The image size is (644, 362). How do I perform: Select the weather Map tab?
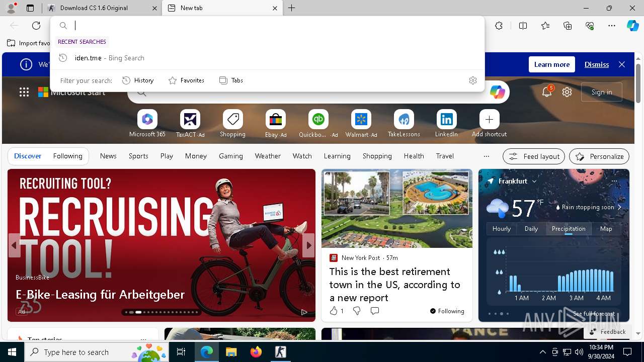coord(606,229)
